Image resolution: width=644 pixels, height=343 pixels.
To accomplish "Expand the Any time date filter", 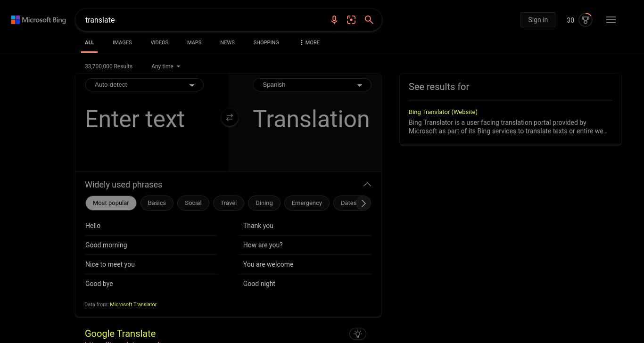I will (x=166, y=66).
